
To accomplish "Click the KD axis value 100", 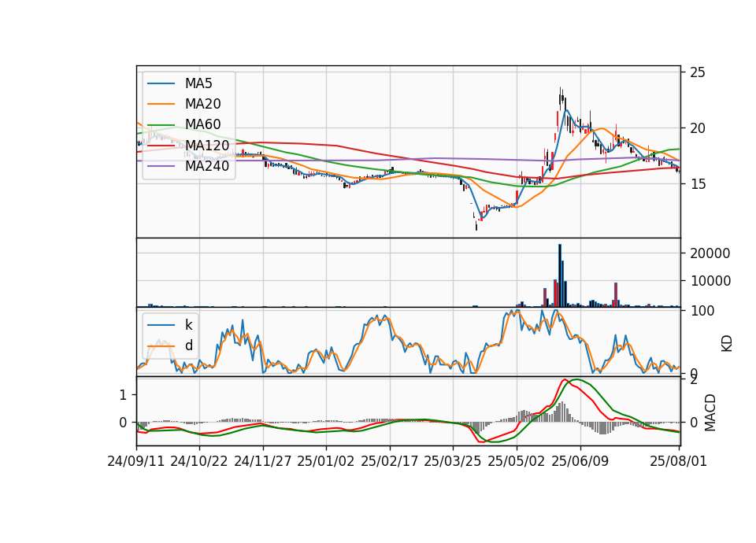I will (702, 312).
